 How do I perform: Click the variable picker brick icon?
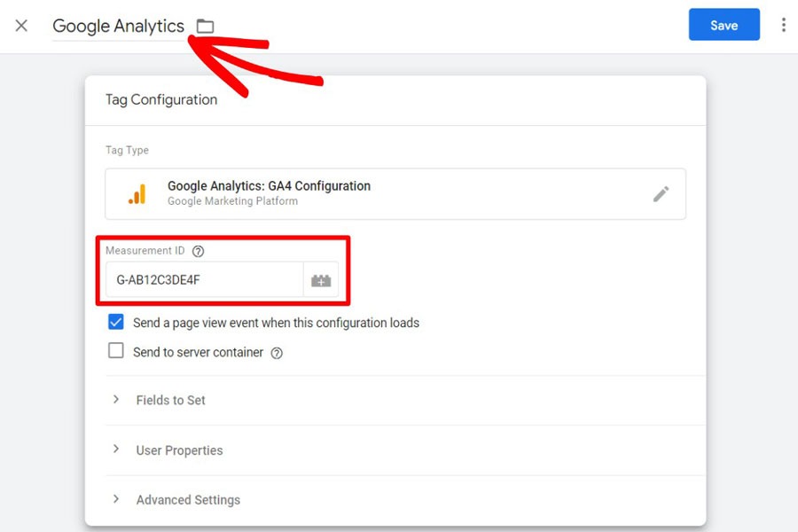(x=320, y=280)
